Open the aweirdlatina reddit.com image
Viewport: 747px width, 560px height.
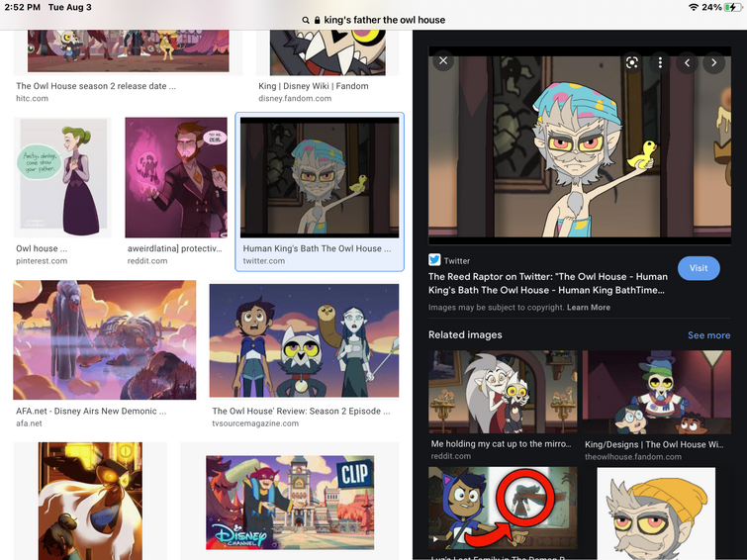point(176,177)
